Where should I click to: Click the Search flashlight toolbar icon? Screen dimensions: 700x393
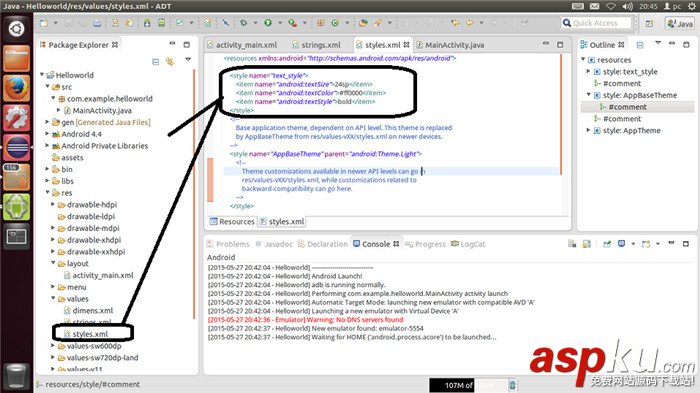tap(378, 23)
